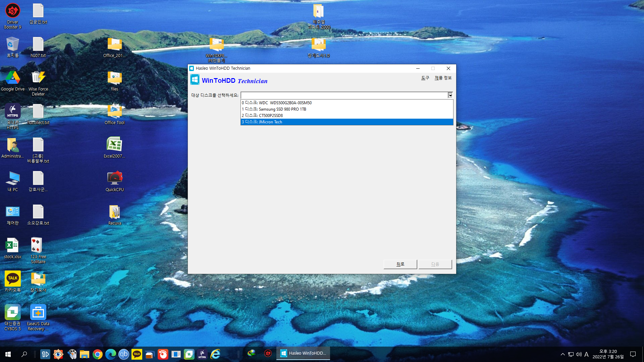The width and height of the screenshot is (644, 362).
Task: Open stock.xlsx desktop file
Action: coord(13,248)
